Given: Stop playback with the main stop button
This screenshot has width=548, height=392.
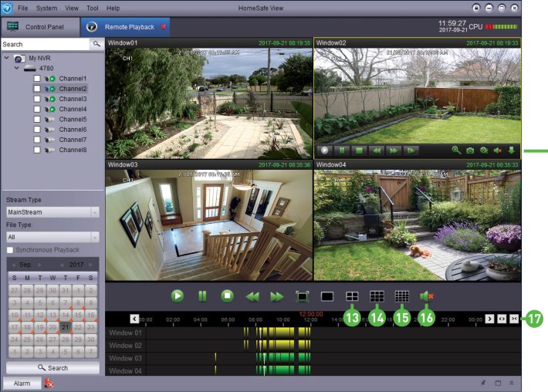Looking at the screenshot, I should tap(227, 296).
